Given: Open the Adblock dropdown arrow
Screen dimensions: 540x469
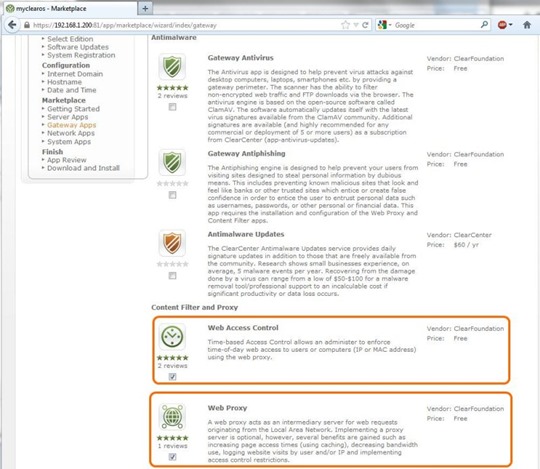Looking at the screenshot, I should click(x=510, y=25).
